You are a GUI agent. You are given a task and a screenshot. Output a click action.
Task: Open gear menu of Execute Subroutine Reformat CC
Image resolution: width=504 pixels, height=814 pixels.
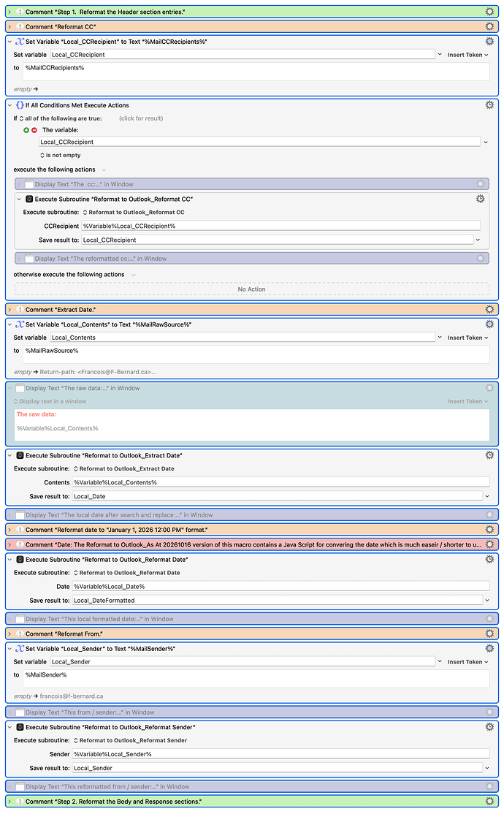tap(480, 199)
